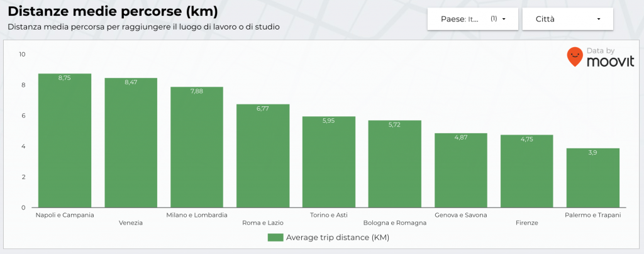Image resolution: width=644 pixels, height=254 pixels.
Task: Select the Napoli e Campania bar
Action: tap(65, 141)
